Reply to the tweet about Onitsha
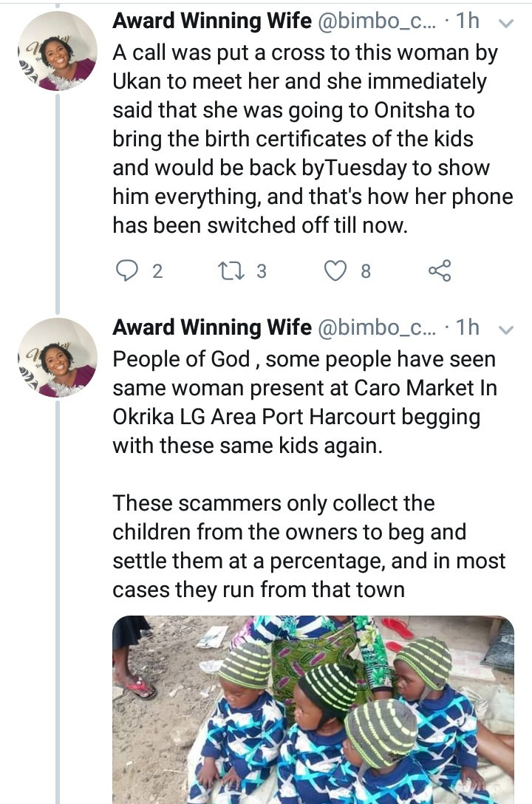Viewport: 532px width, 804px height. [x=129, y=272]
